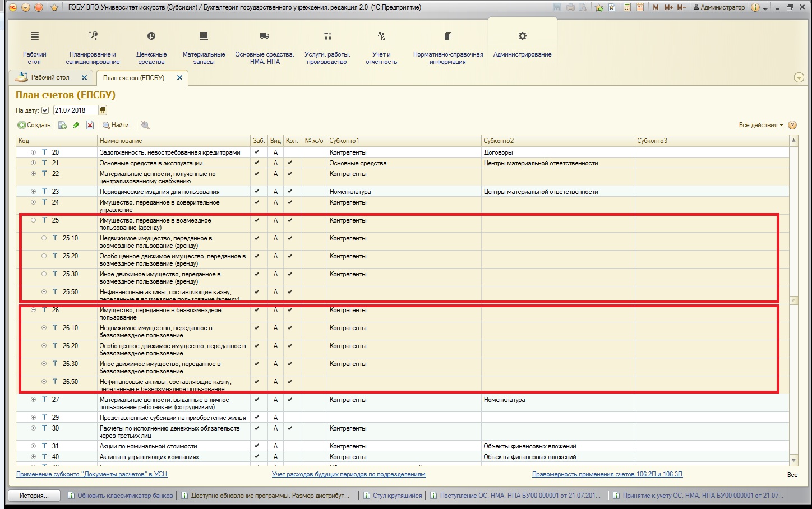812x509 pixels.
Task: Open the calendar icon in the title bar
Action: (639, 7)
